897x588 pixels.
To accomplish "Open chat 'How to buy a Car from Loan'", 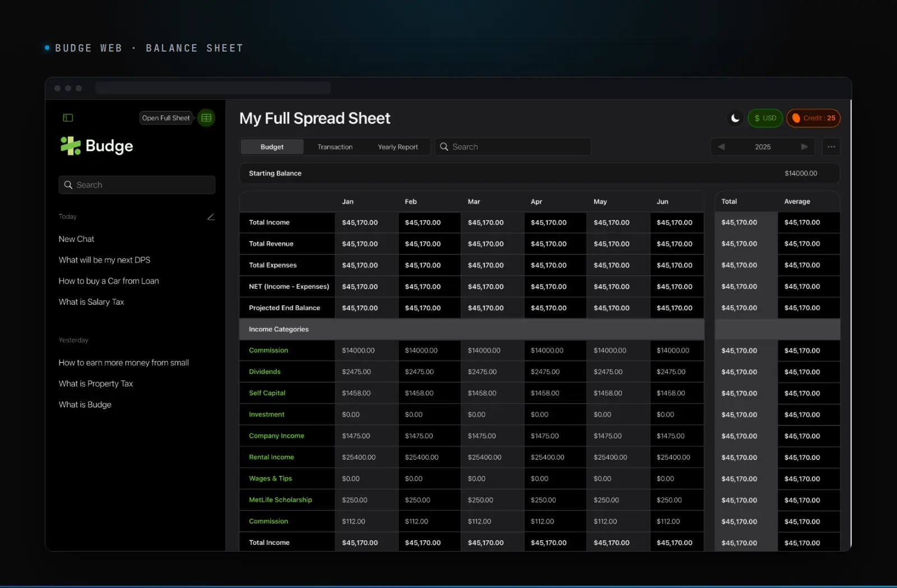I will [x=109, y=281].
